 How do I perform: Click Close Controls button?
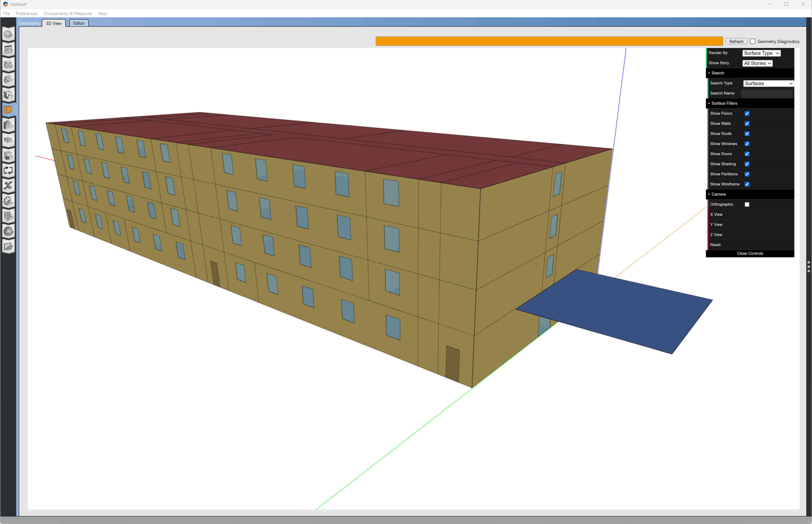coord(750,254)
